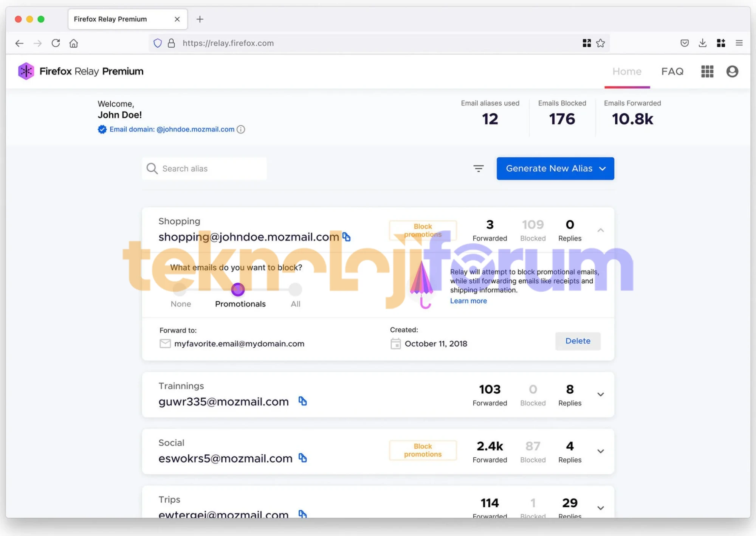756x536 pixels.
Task: Delete the Shopping alias
Action: click(x=578, y=341)
